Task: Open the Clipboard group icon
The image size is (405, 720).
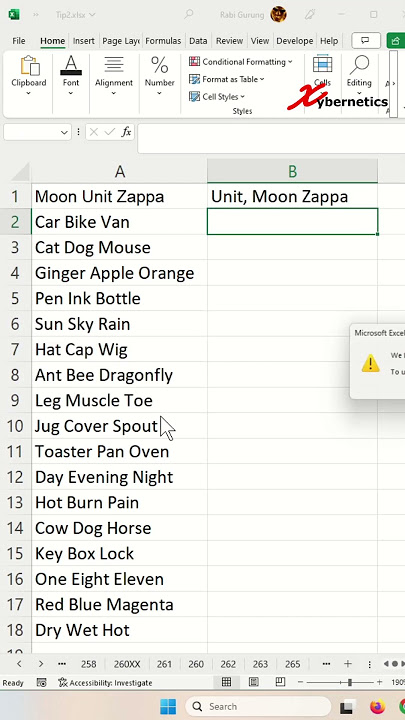Action: [x=28, y=66]
